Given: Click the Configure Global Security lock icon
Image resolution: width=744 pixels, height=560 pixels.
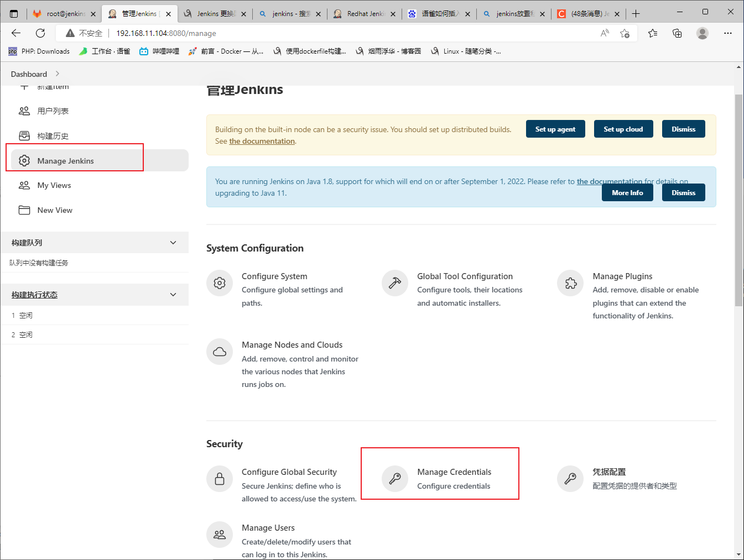Looking at the screenshot, I should pyautogui.click(x=220, y=479).
